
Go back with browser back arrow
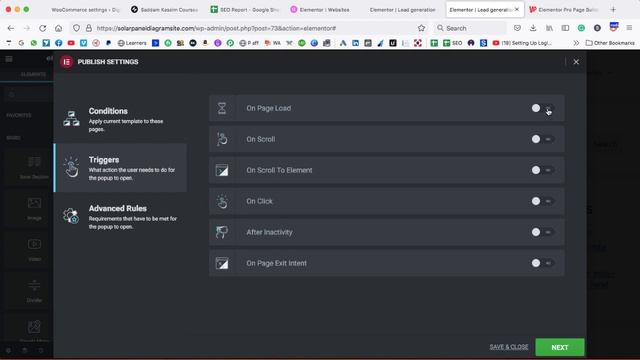(11, 28)
